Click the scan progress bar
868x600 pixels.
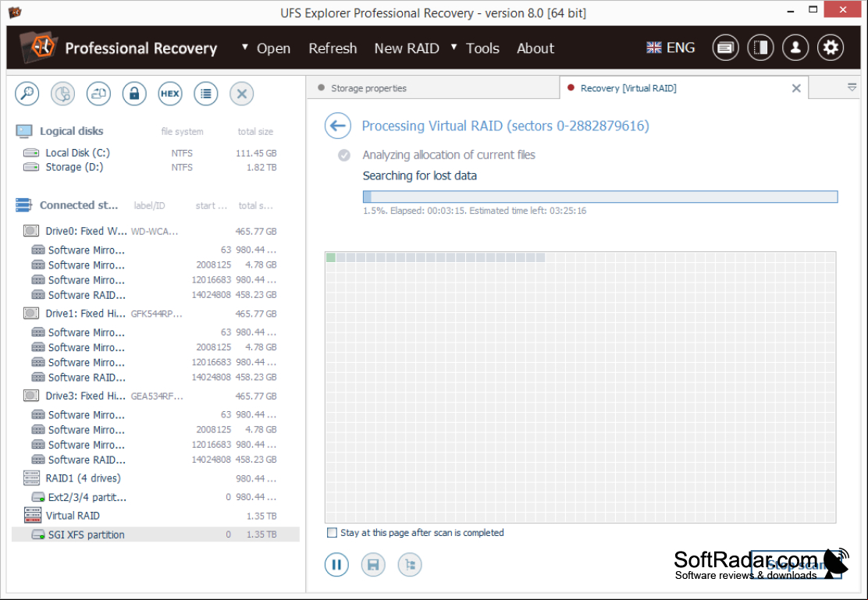click(x=600, y=197)
